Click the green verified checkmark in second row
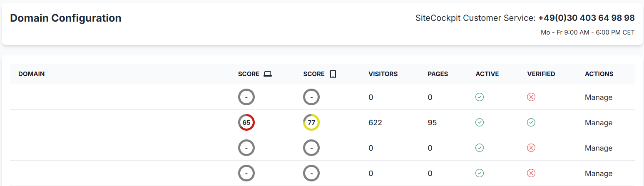Image resolution: width=644 pixels, height=186 pixels. [531, 122]
